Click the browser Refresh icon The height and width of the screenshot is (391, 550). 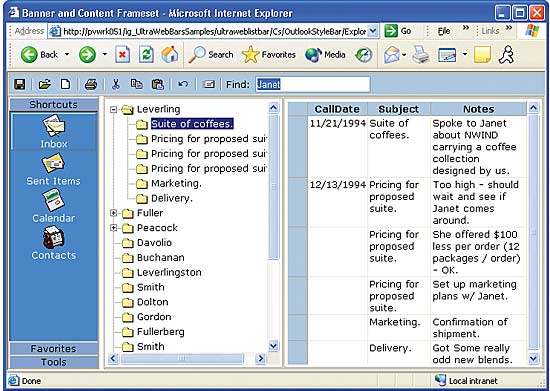[146, 55]
